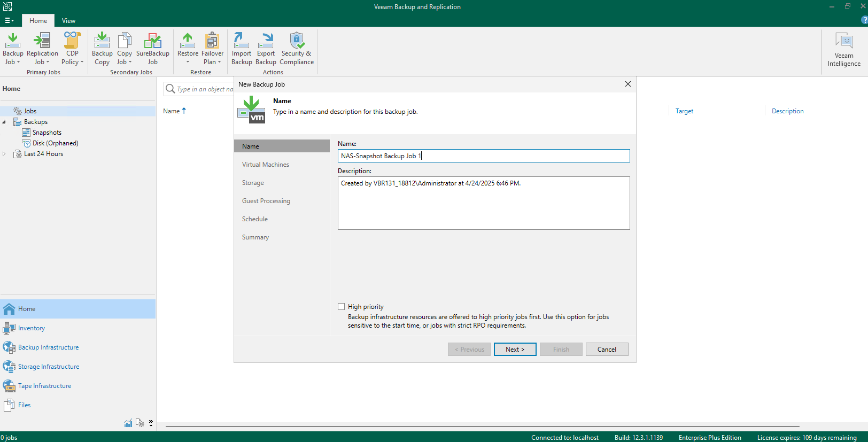
Task: Click 'Enterprise Plus Edition' status text
Action: [x=710, y=438]
